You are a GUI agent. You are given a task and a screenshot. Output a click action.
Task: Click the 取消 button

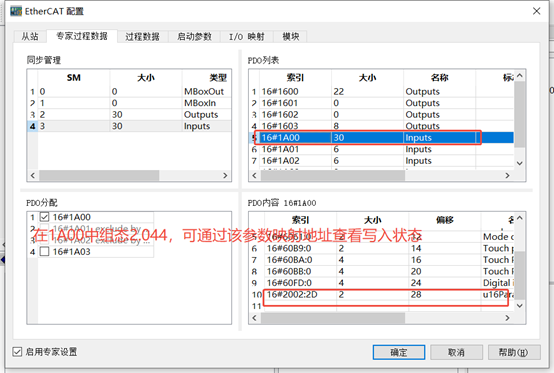click(x=456, y=352)
